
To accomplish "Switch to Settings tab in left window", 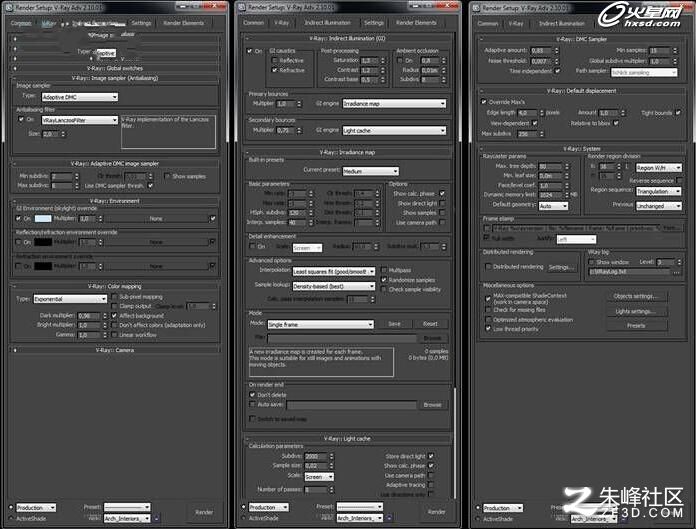I will click(x=142, y=23).
